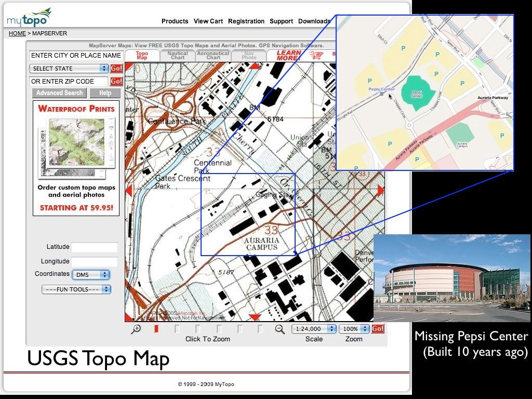532x399 pixels.
Task: Click the STARTING AT $9.95! ad text
Action: 76,208
